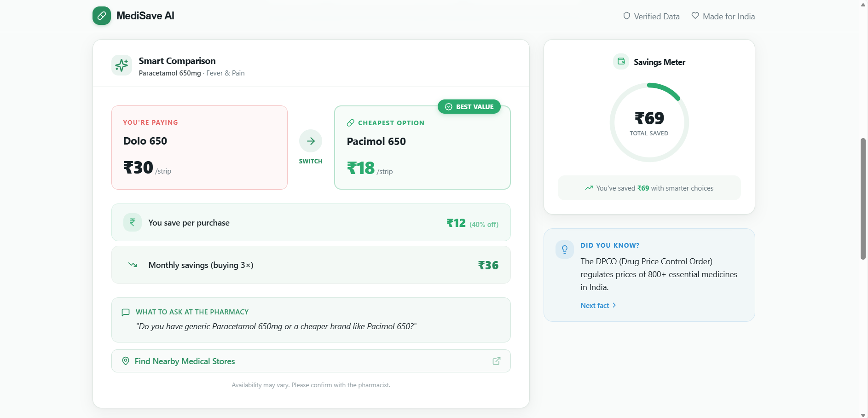Click the ₹18 /strip price
Image resolution: width=868 pixels, height=418 pixels.
tap(370, 168)
